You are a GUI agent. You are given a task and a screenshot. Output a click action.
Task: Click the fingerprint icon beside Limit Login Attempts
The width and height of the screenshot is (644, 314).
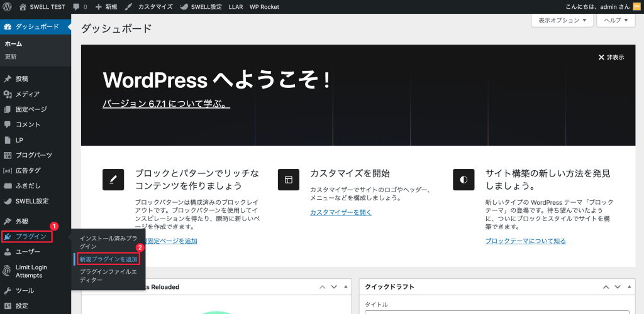pyautogui.click(x=8, y=271)
